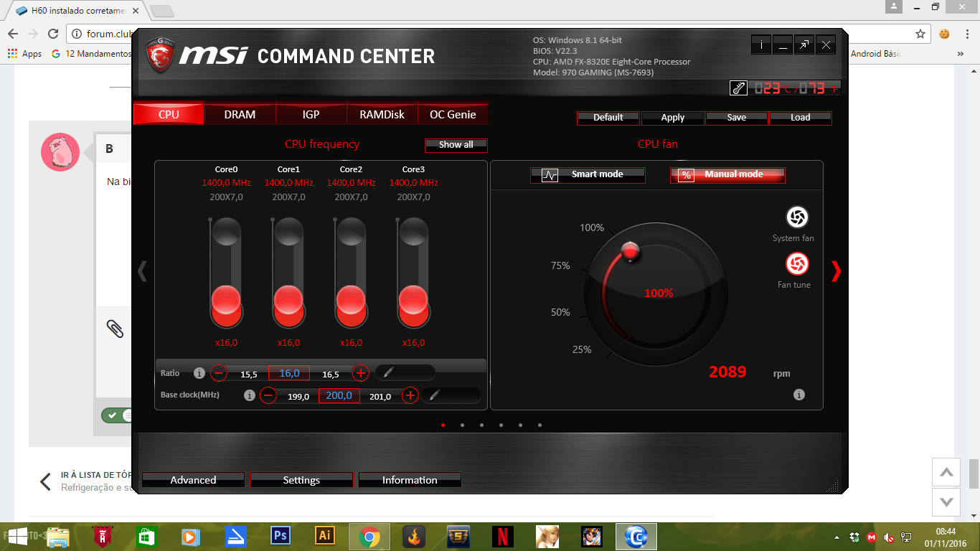Image resolution: width=980 pixels, height=551 pixels.
Task: Click the CPU fan info icon
Action: (x=799, y=395)
